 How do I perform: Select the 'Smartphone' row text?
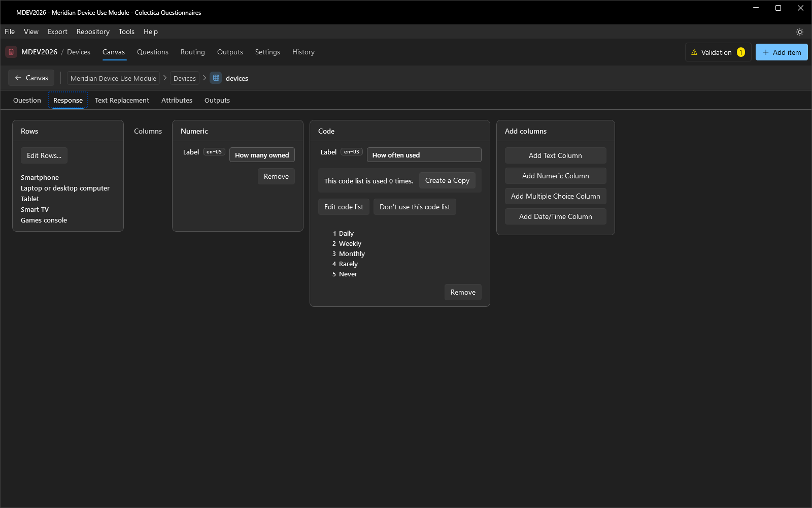40,177
